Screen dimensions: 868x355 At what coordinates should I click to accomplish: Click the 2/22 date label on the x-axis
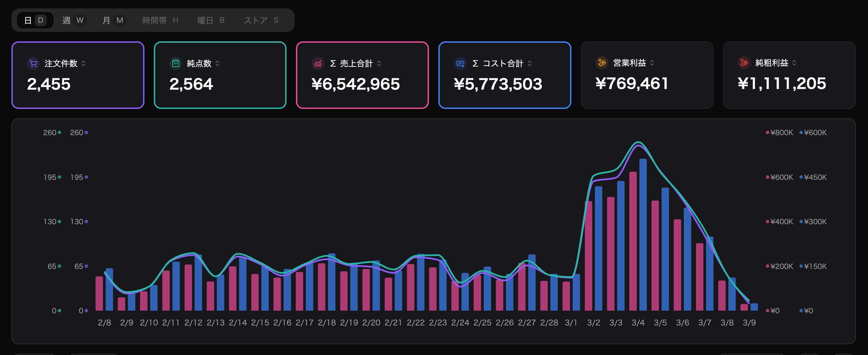(x=416, y=323)
